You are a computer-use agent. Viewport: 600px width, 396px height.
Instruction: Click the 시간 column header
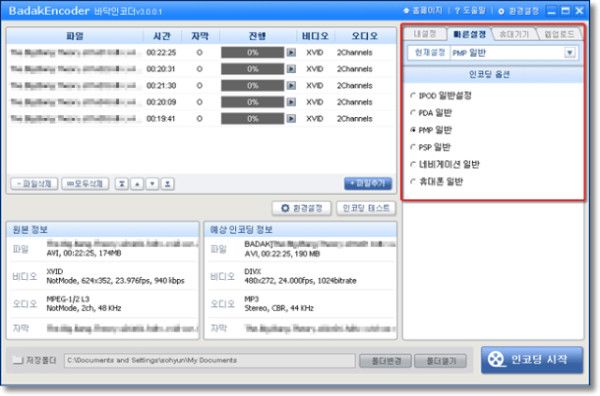coord(162,36)
